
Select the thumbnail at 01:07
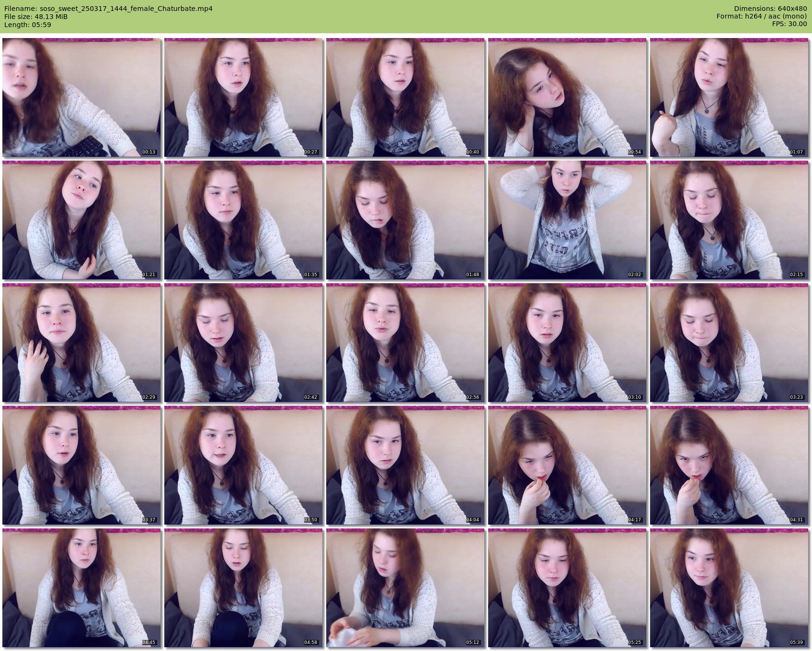click(729, 97)
